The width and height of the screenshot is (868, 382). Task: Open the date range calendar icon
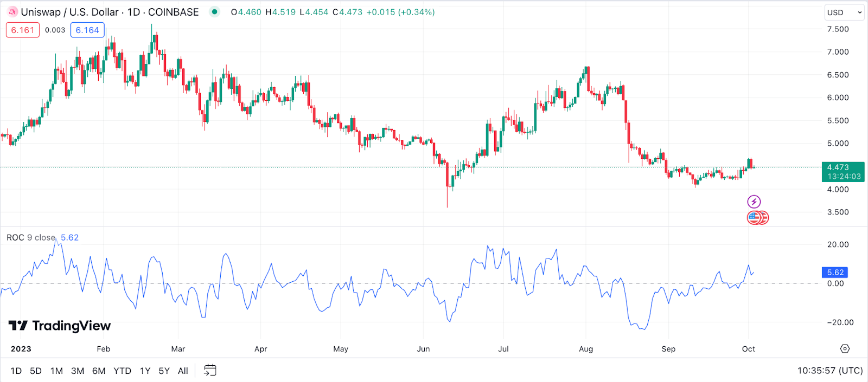pos(210,371)
